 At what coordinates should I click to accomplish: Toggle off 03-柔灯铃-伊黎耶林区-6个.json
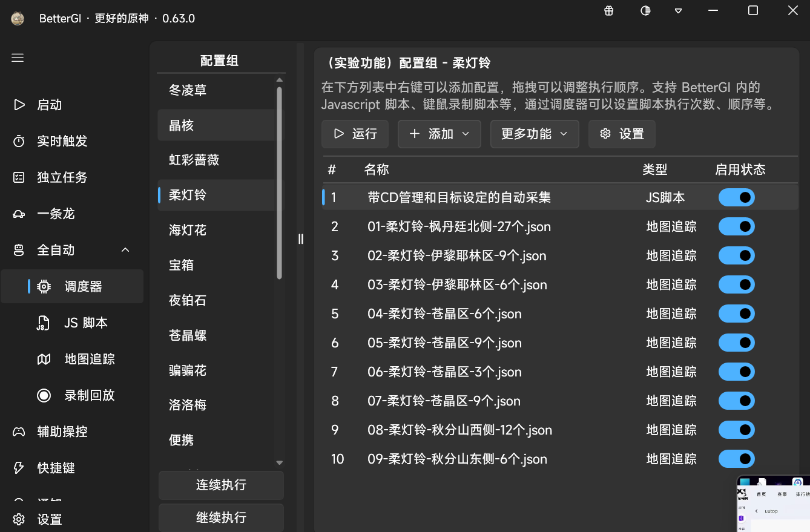pos(737,284)
